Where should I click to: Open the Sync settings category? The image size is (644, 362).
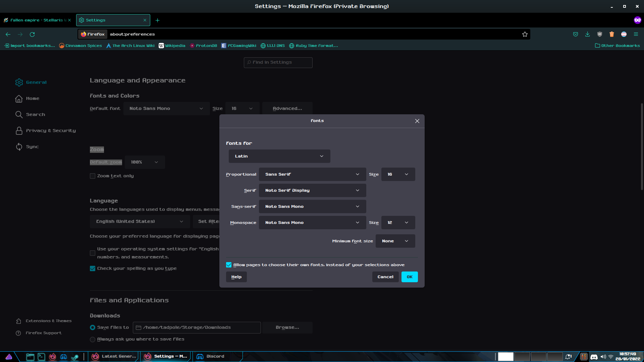[27, 147]
